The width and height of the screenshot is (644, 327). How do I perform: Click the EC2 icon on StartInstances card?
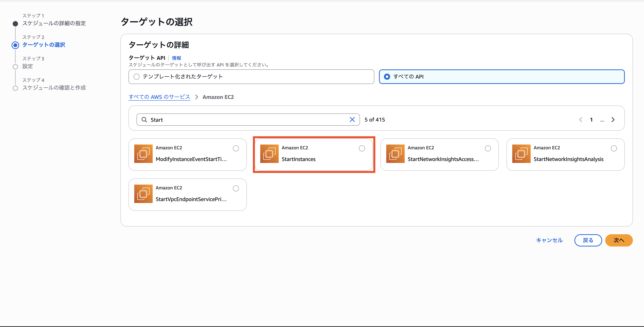[269, 154]
